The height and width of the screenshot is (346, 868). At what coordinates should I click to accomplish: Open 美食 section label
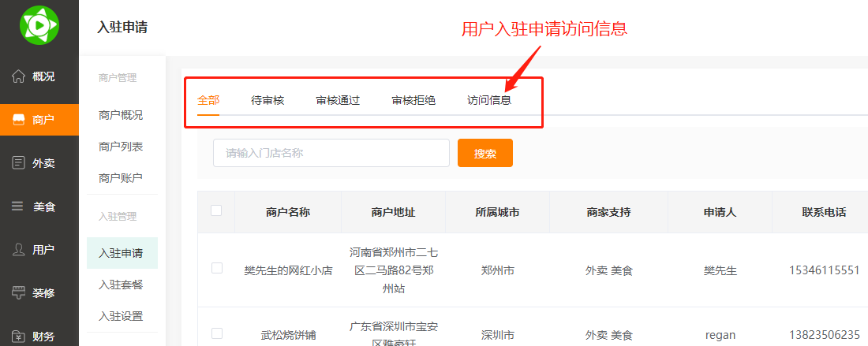43,206
